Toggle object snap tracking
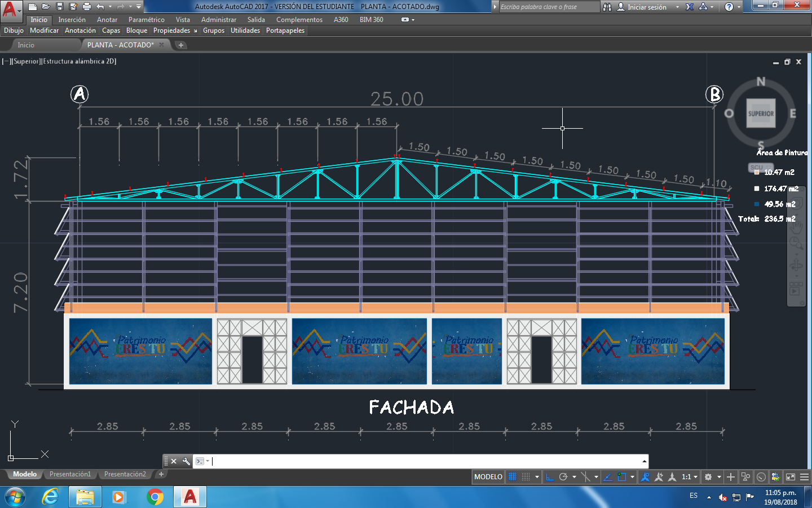 point(607,477)
